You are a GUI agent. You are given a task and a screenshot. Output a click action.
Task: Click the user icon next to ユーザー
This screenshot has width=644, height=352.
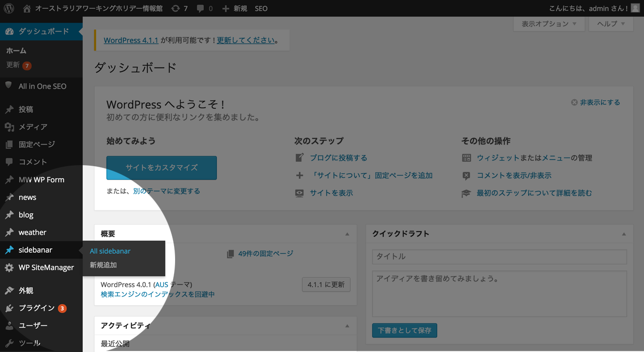[9, 326]
